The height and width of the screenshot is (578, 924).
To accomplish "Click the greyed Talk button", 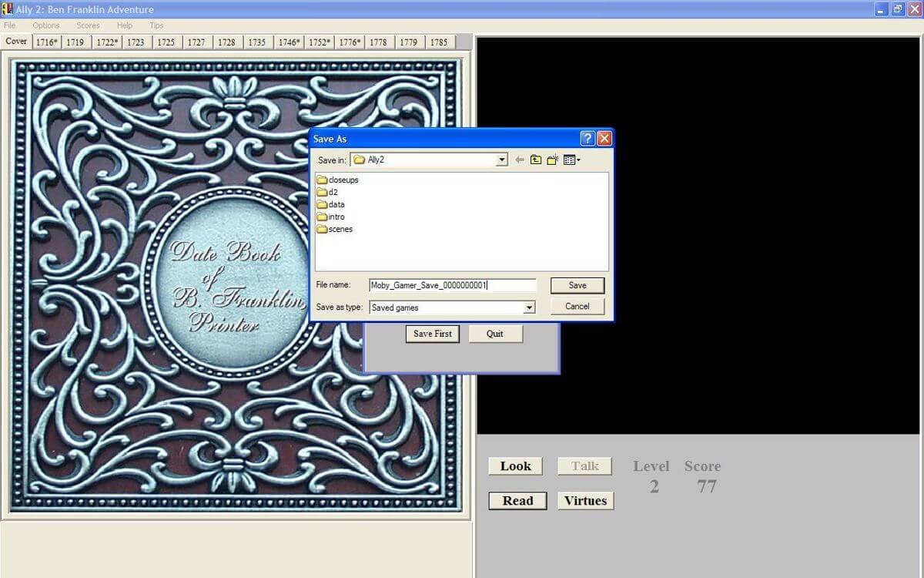I will point(585,466).
